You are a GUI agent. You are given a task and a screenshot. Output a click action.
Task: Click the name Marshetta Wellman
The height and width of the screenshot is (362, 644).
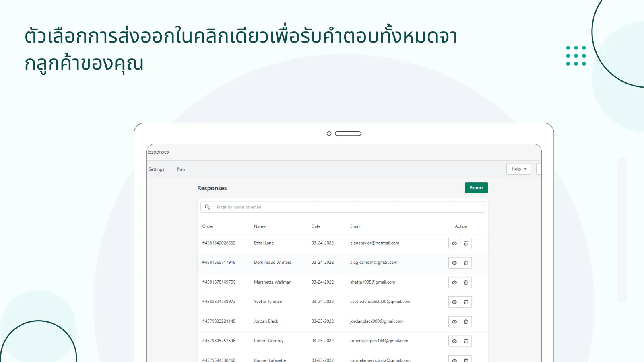coord(272,282)
